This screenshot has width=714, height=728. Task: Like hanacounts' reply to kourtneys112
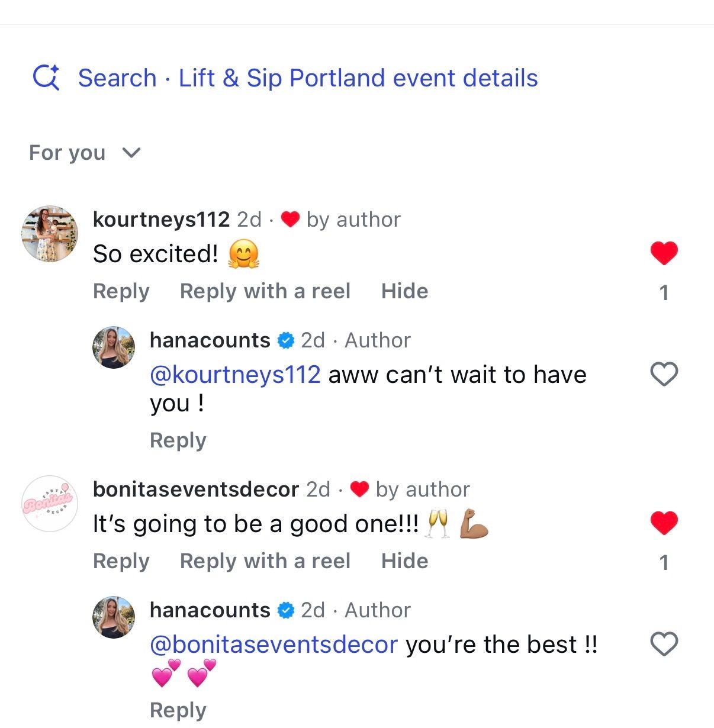tap(664, 374)
